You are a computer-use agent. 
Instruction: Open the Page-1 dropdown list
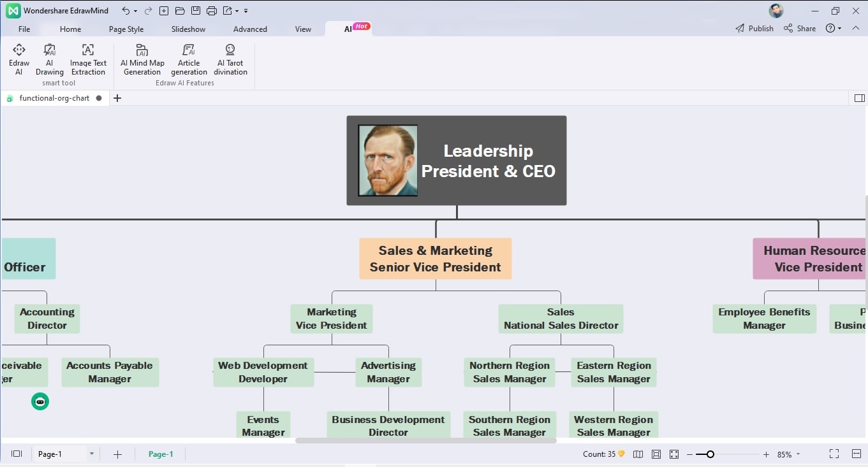click(92, 454)
